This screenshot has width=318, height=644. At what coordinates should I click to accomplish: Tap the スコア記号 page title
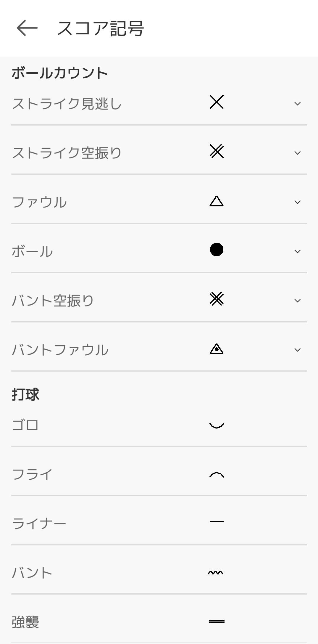pos(100,28)
